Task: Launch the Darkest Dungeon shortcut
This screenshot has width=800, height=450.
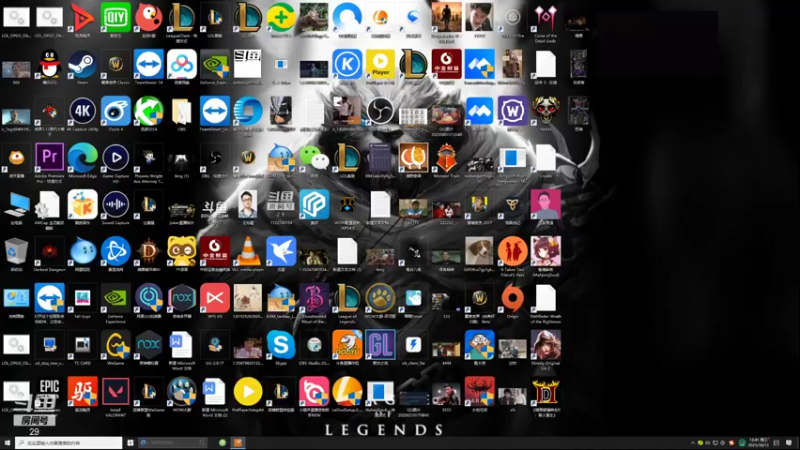Action: (x=49, y=251)
